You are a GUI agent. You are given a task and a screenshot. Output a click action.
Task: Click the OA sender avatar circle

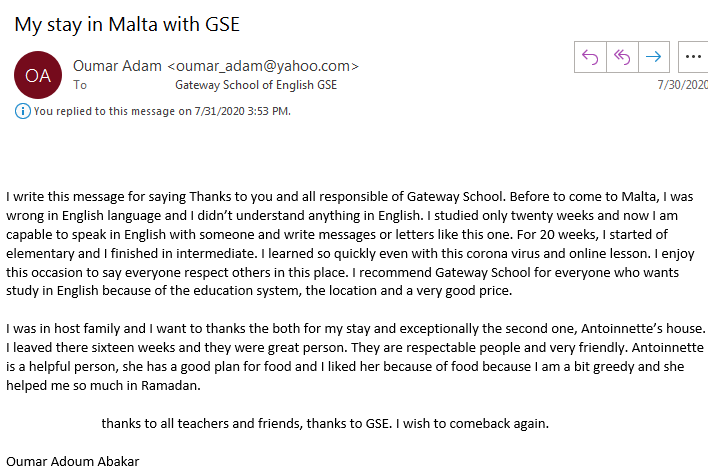[38, 75]
